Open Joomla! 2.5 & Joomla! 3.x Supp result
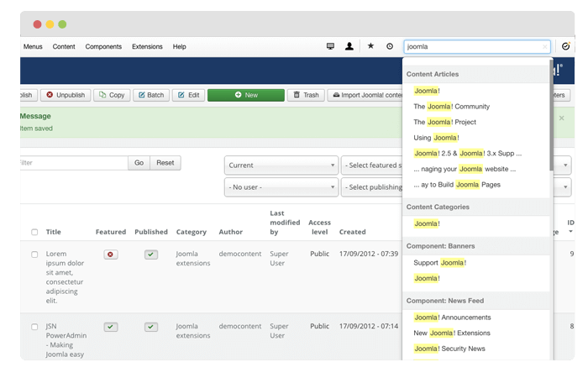 click(468, 154)
